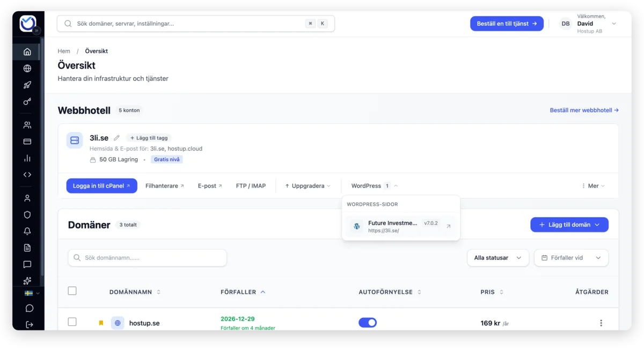Screen dimensions: 644x348
Task: Open the David account dropdown chevron
Action: [x=614, y=24]
